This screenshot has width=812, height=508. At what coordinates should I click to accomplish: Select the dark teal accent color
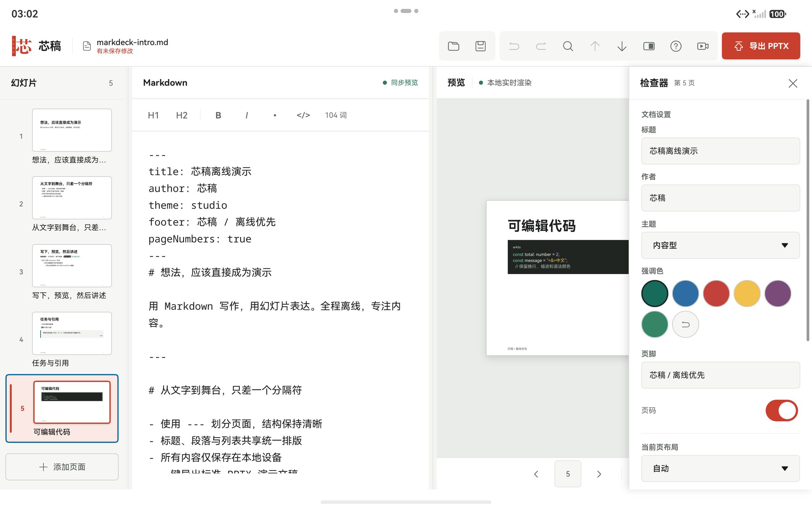click(x=655, y=293)
